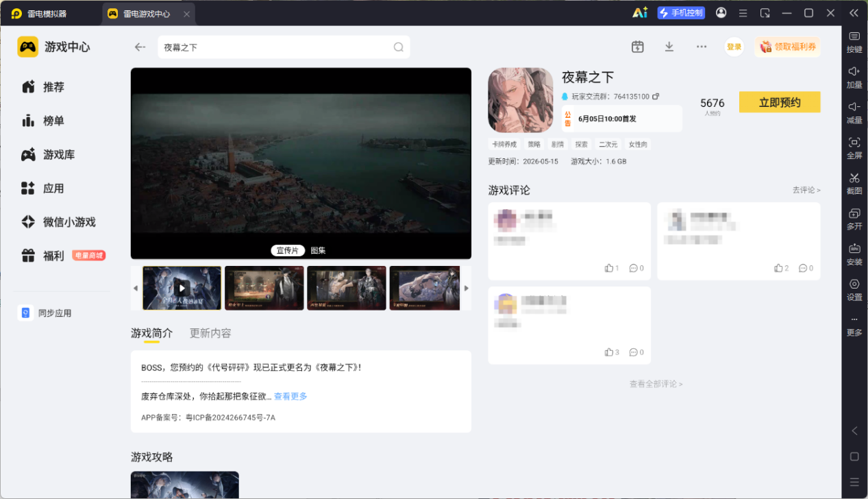Go back with the left arrow
This screenshot has width=868, height=499.
[140, 47]
